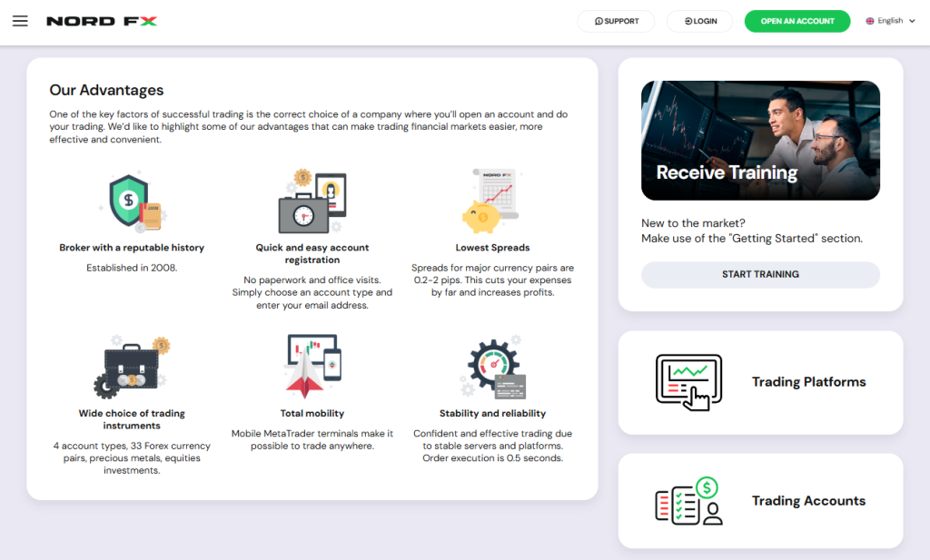Click the green Open an Account button

pyautogui.click(x=796, y=21)
